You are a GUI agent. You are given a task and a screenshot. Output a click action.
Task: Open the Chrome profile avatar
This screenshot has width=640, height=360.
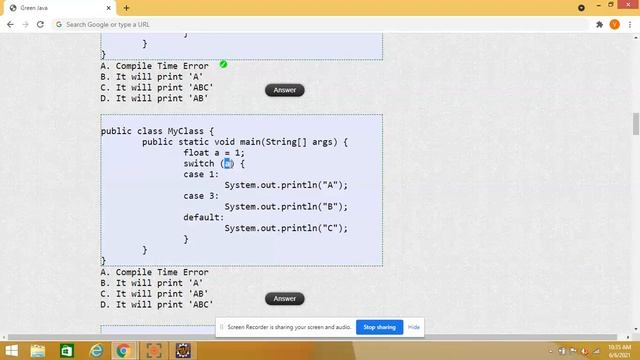[614, 24]
